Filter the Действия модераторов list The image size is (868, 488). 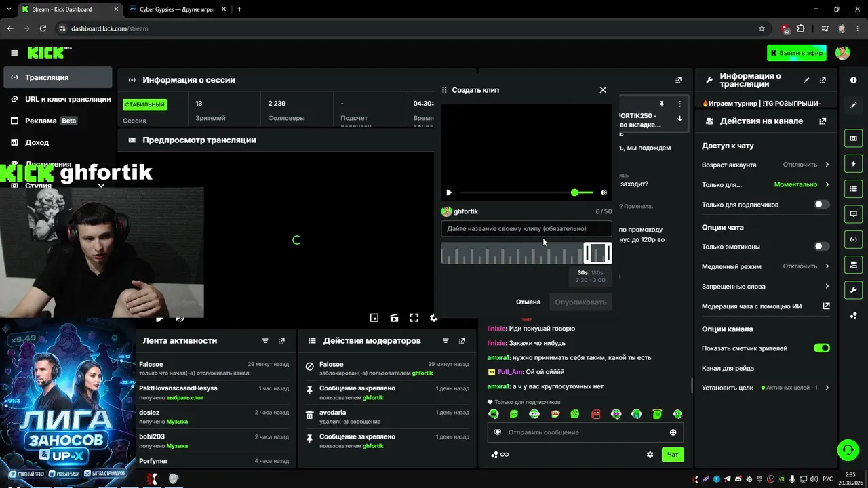click(x=446, y=341)
